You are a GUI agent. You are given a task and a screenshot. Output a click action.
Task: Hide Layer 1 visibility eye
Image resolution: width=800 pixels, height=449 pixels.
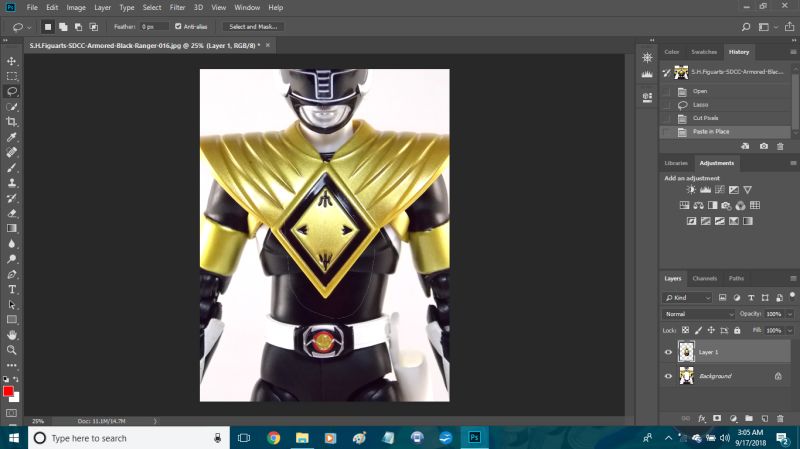pos(668,352)
